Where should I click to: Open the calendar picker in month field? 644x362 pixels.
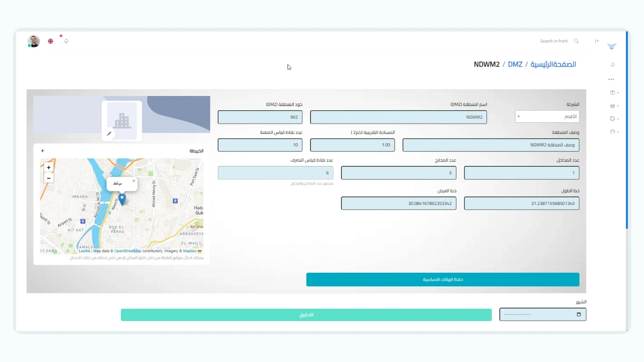(x=579, y=315)
